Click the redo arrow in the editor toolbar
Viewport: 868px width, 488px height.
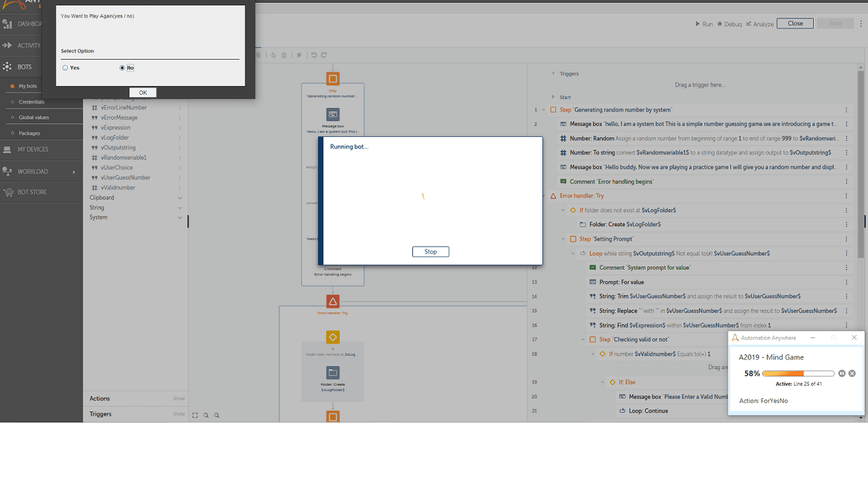pyautogui.click(x=323, y=55)
